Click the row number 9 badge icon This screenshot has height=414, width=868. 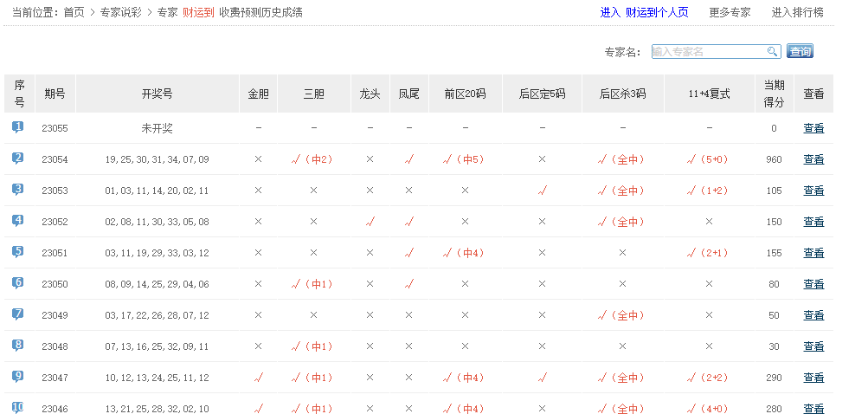point(18,377)
